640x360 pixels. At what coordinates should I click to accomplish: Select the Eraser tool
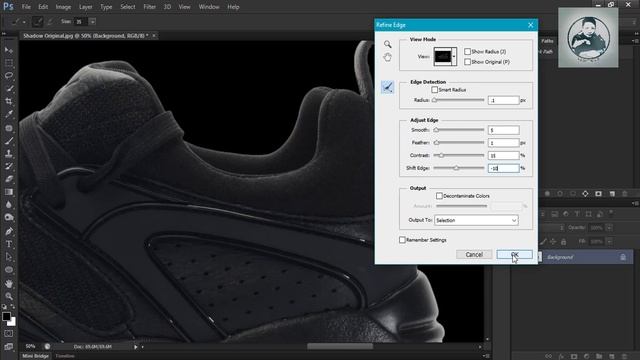coord(9,179)
